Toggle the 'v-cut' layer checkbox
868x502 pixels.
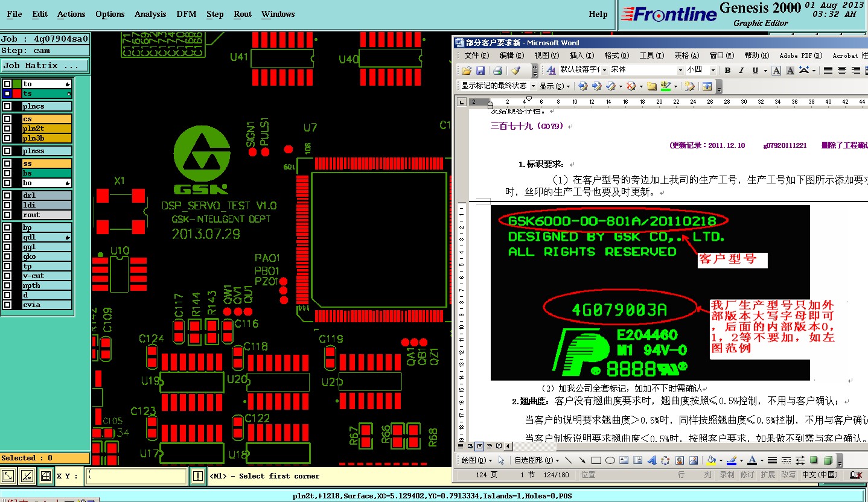(x=7, y=276)
